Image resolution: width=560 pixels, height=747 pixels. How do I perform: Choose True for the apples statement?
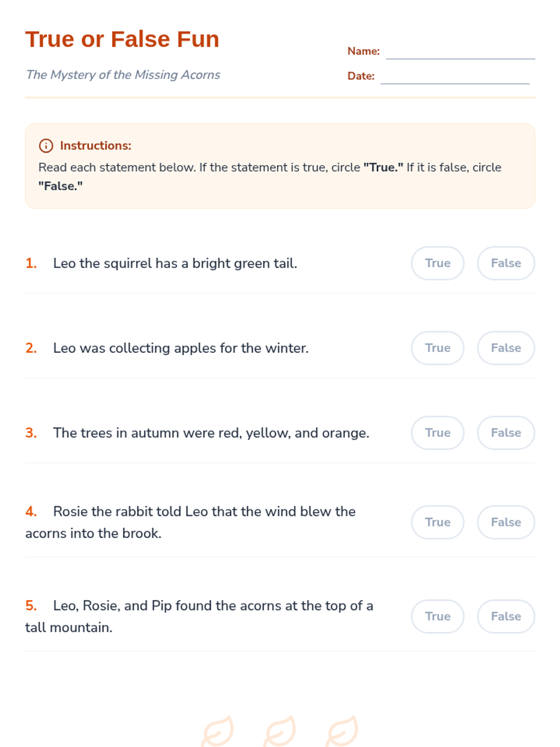[437, 348]
